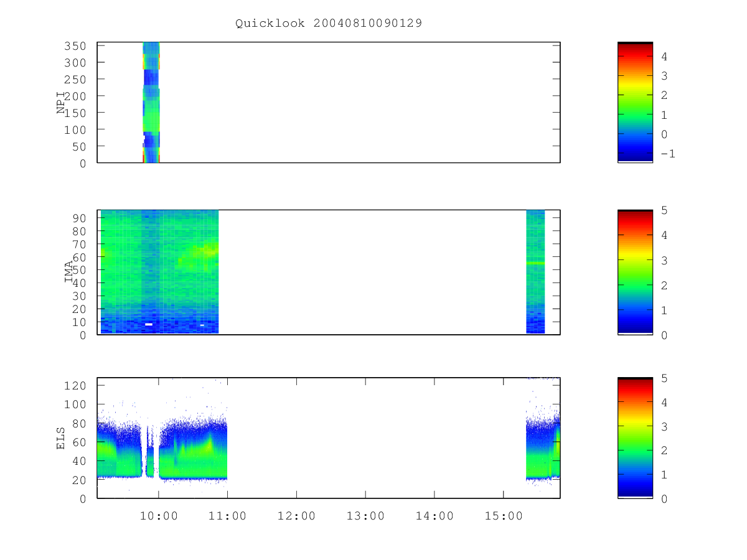747x560 pixels.
Task: Click the ELS panel color scale bar
Action: [x=635, y=438]
